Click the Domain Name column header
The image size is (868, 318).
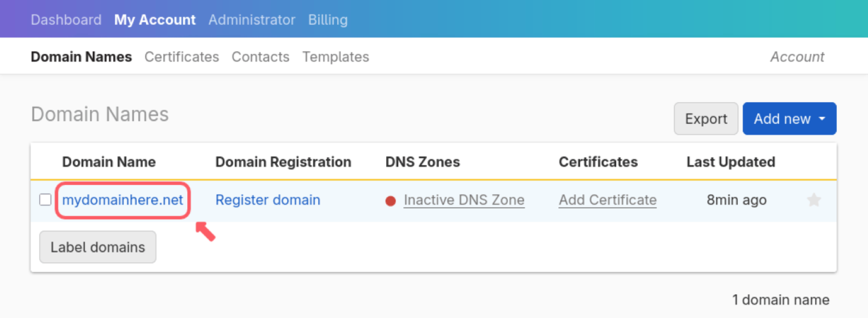pyautogui.click(x=109, y=162)
